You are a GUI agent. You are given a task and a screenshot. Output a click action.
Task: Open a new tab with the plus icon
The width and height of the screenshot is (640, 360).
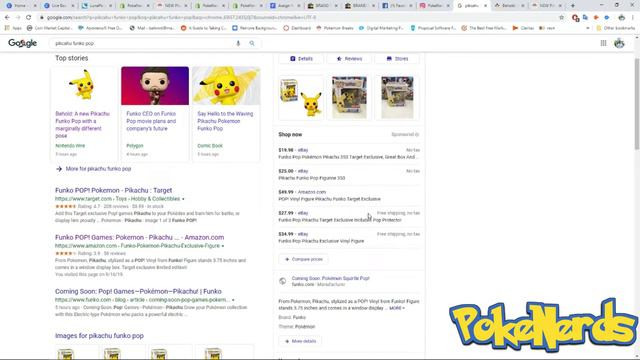[573, 6]
